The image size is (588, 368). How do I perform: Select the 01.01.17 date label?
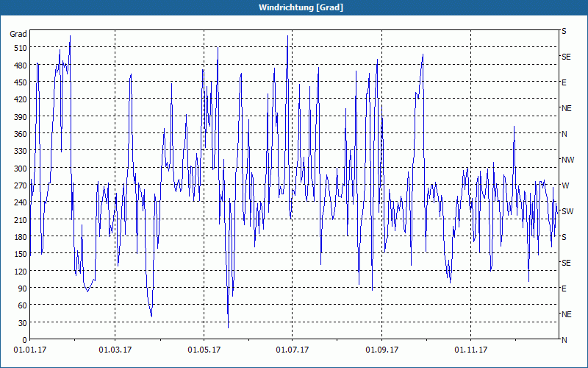[30, 350]
